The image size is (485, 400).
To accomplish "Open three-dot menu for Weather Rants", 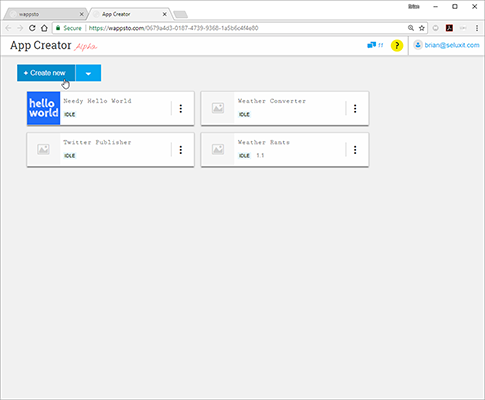I will pos(355,150).
